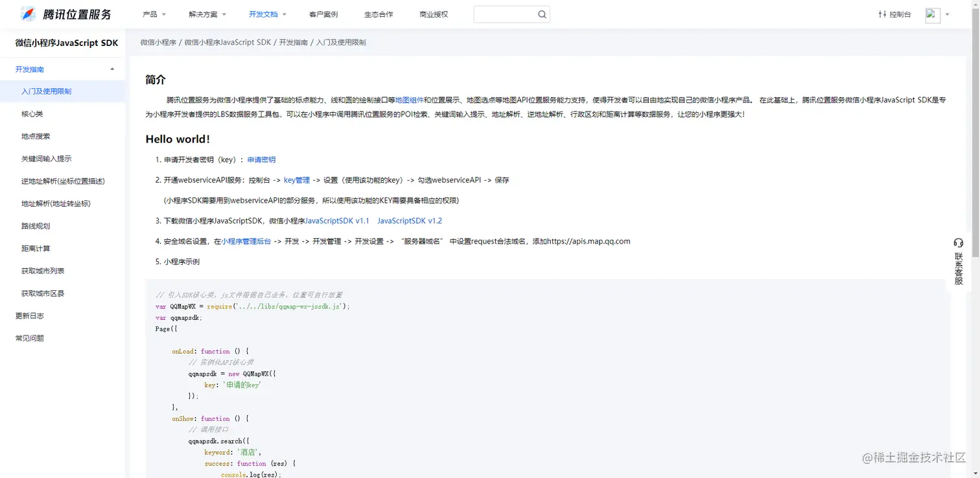Screen dimensions: 980x478
Task: Click 开发指南 breadcrumb link
Action: [x=294, y=42]
